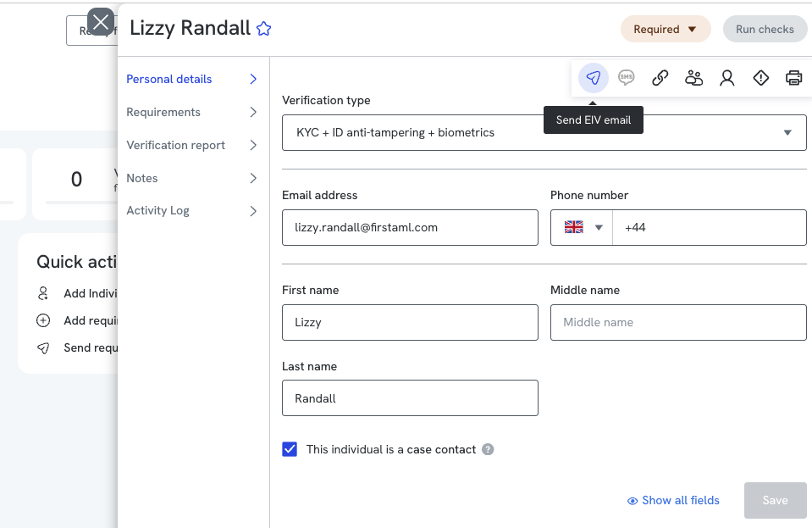Click the Middle name input field
The width and height of the screenshot is (812, 528).
(678, 322)
